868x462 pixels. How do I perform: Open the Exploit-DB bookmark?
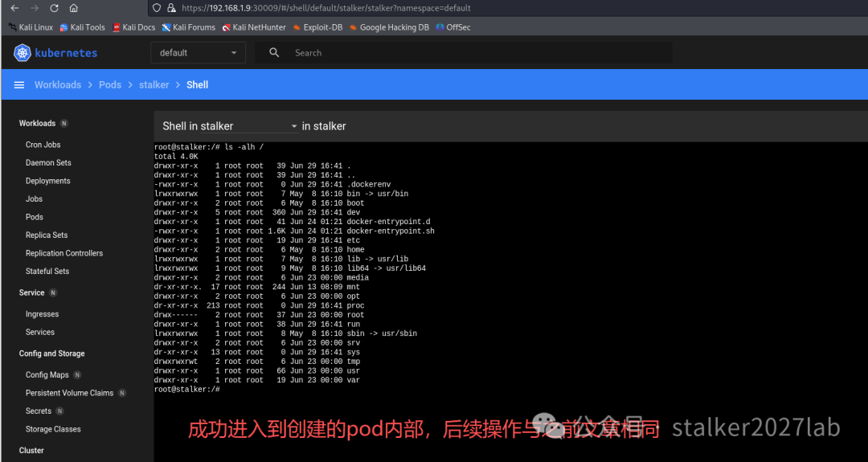(317, 27)
